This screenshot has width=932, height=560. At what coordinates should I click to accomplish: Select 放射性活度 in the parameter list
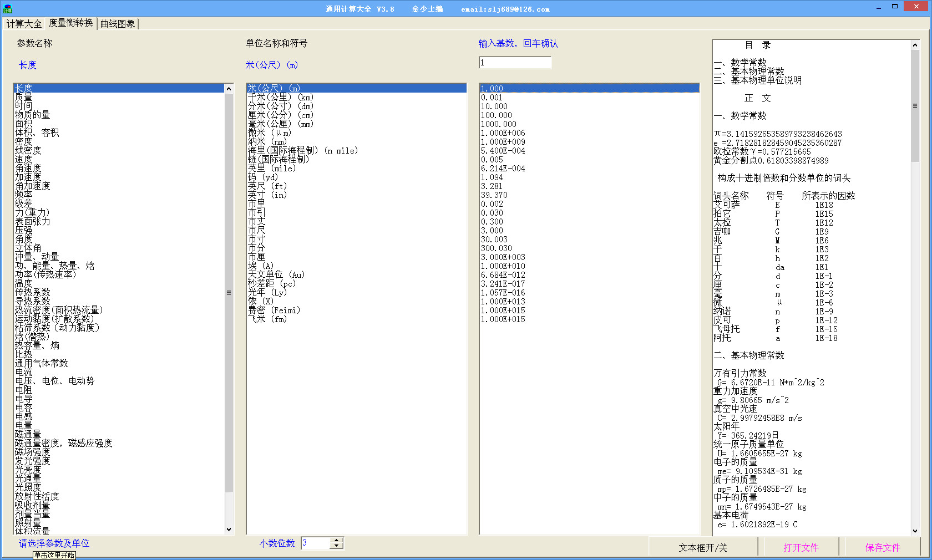(119, 496)
